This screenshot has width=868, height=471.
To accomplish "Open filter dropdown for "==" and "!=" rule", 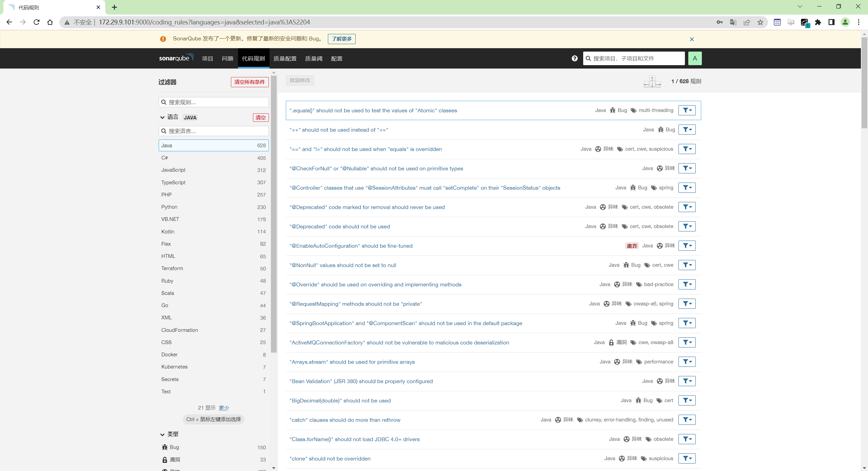I will [687, 149].
